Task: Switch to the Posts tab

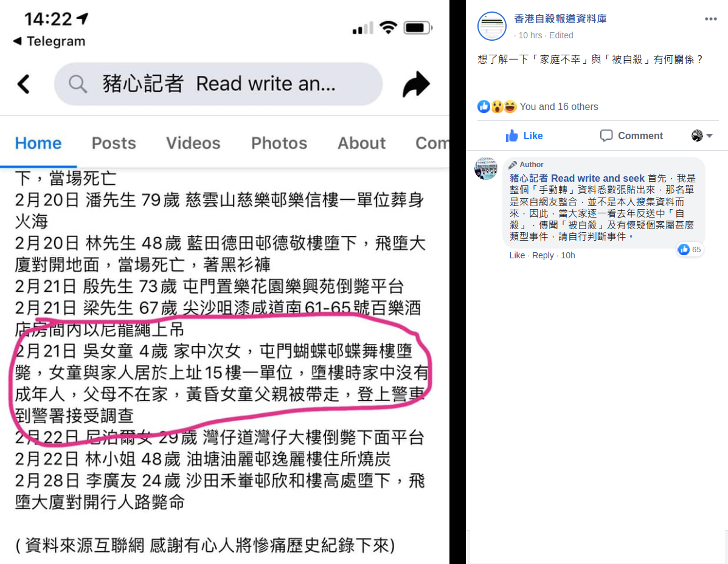Action: tap(114, 143)
